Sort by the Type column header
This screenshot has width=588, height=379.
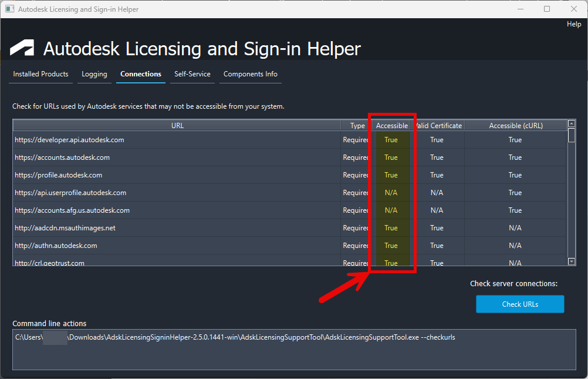click(x=357, y=126)
